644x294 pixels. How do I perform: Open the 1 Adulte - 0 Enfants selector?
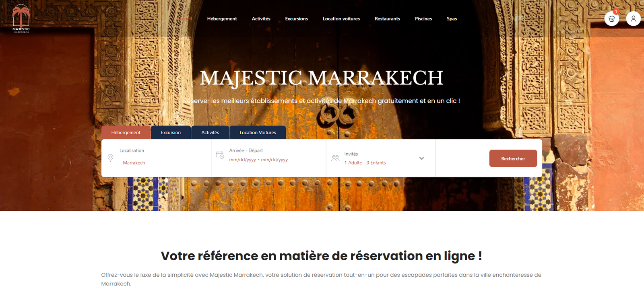coord(365,163)
